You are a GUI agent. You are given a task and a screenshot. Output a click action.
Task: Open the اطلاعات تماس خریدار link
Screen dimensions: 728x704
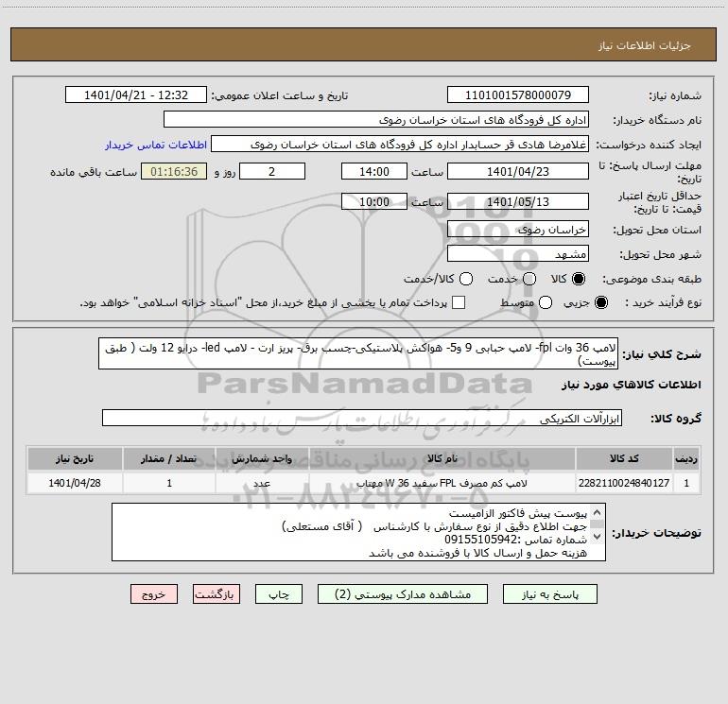pyautogui.click(x=156, y=145)
